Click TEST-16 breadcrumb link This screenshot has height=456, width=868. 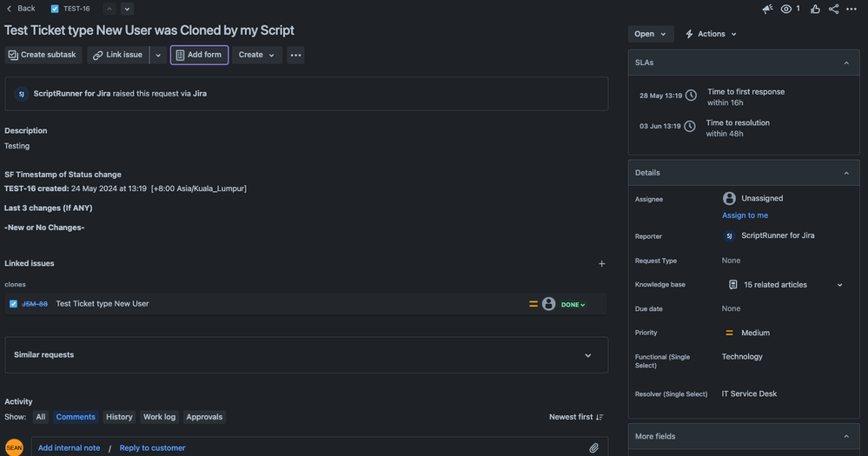click(x=76, y=9)
